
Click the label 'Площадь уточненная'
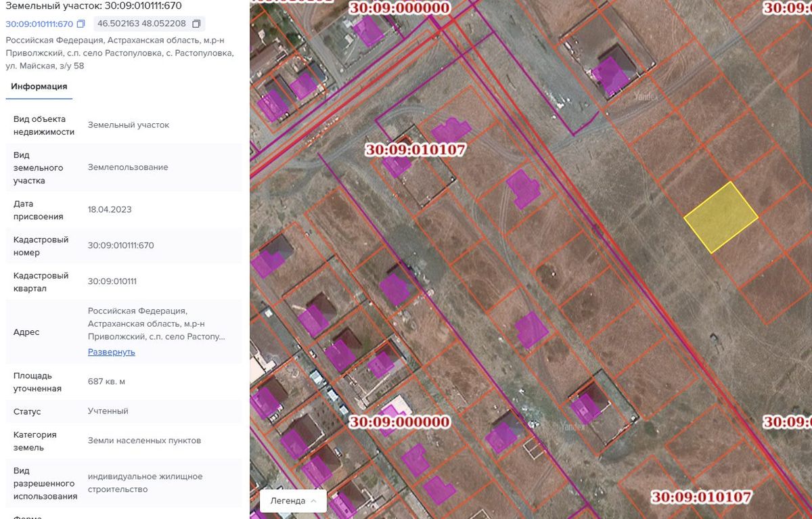(37, 382)
